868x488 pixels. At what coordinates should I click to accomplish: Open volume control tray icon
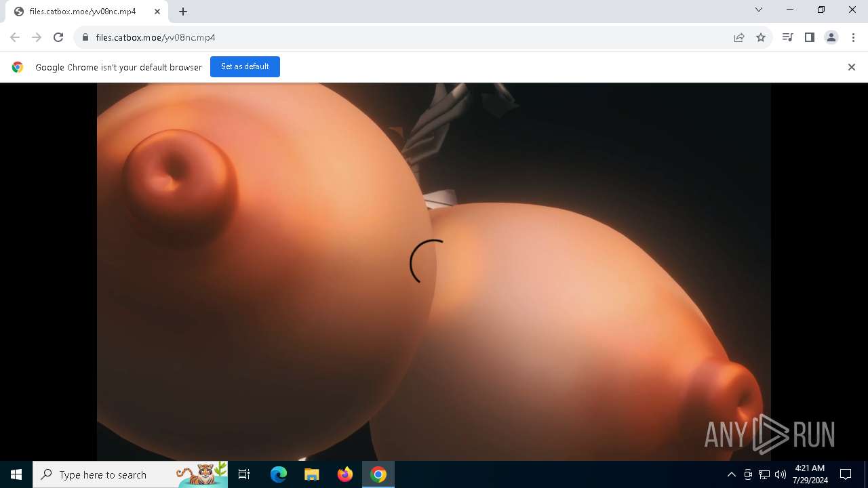coord(781,474)
